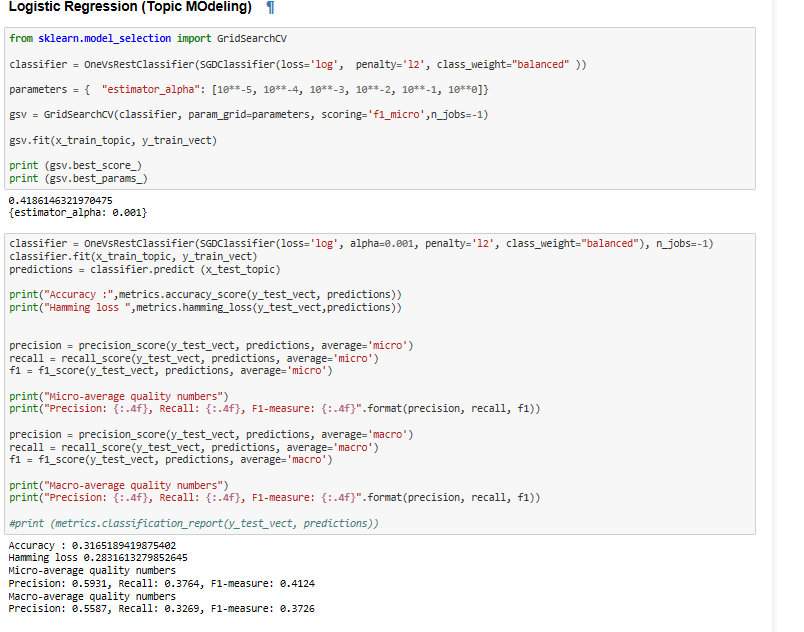The width and height of the screenshot is (804, 632).
Task: Click the 'from sklearn.model_selection import GridSearchCV' line
Action: (148, 38)
